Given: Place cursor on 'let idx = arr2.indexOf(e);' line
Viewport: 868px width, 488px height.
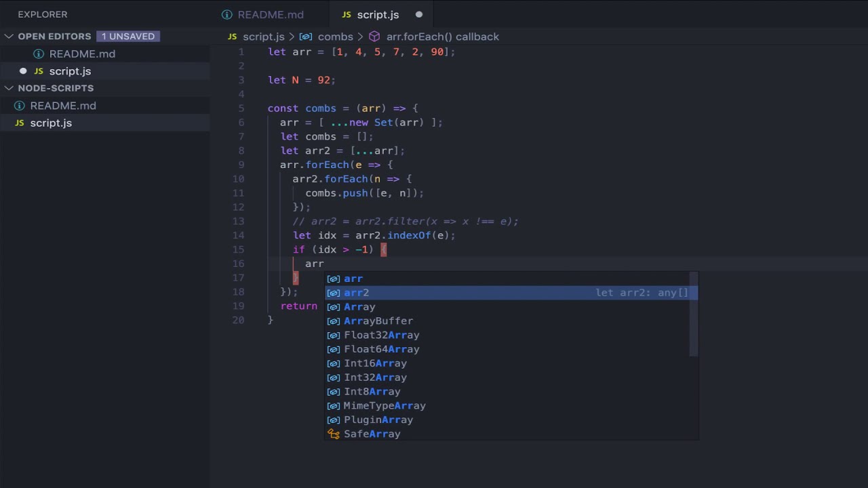Looking at the screenshot, I should (x=374, y=235).
